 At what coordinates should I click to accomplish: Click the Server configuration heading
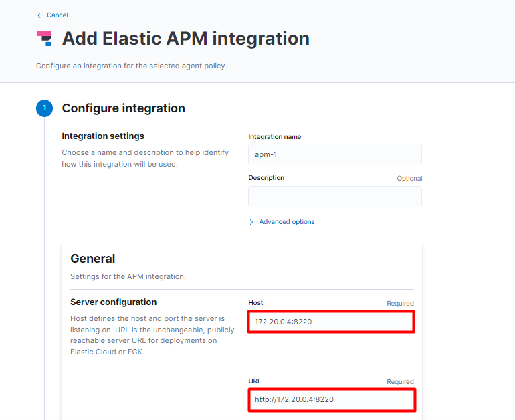113,302
